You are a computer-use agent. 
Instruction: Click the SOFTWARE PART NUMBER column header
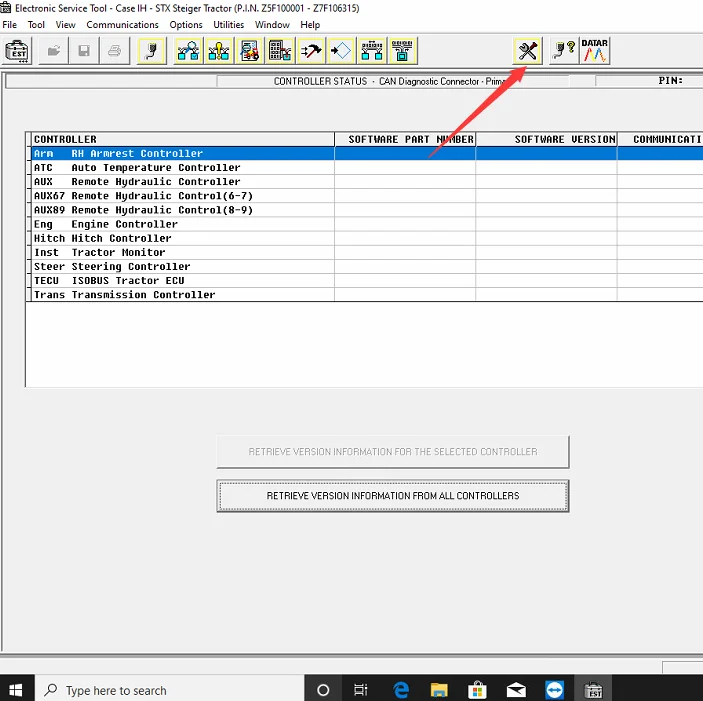tap(405, 139)
